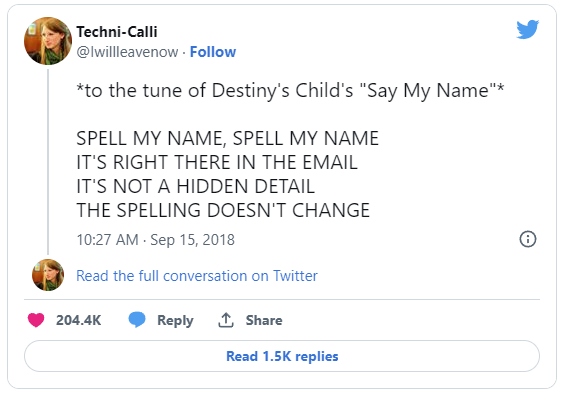Click the share upload arrow icon
The height and width of the screenshot is (395, 566).
coord(226,320)
